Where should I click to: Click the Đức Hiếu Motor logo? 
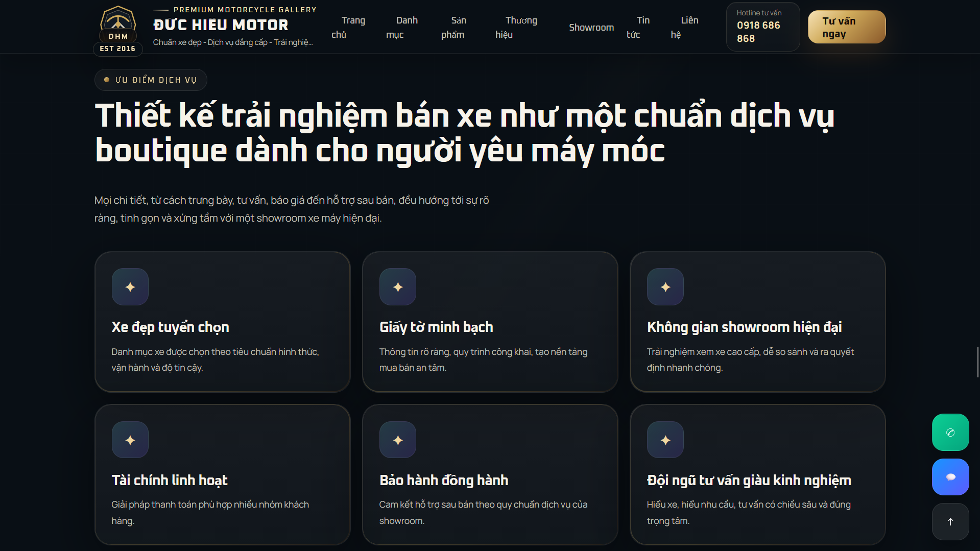click(118, 28)
